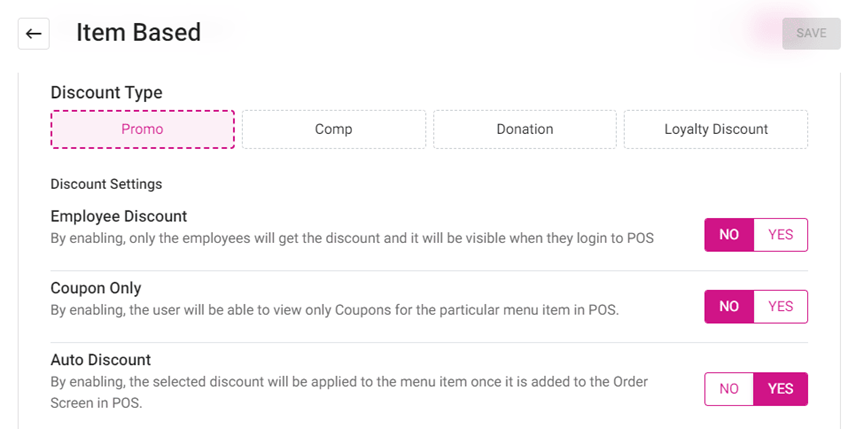The width and height of the screenshot is (848, 429).
Task: Click the Coupon Only description text
Action: (335, 310)
